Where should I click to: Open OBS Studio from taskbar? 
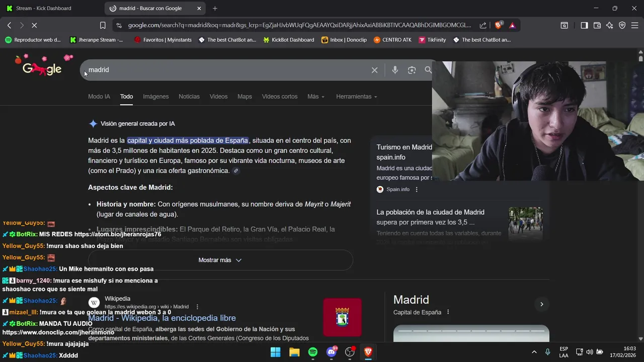pos(350,352)
